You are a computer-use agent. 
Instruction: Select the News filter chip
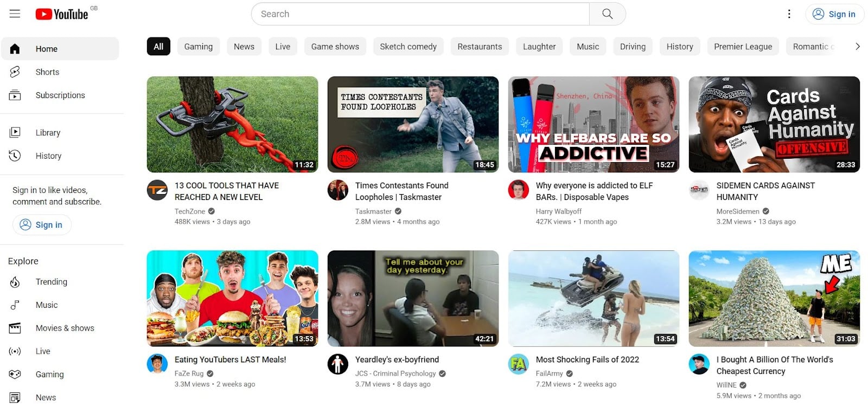pyautogui.click(x=244, y=47)
